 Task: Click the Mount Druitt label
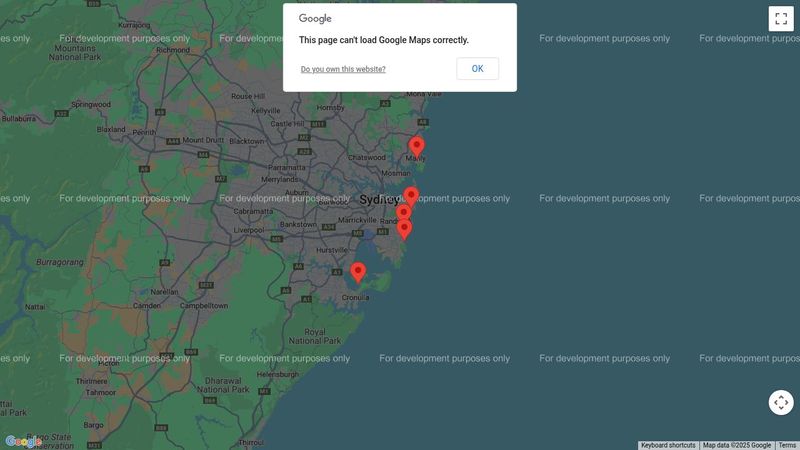click(203, 140)
